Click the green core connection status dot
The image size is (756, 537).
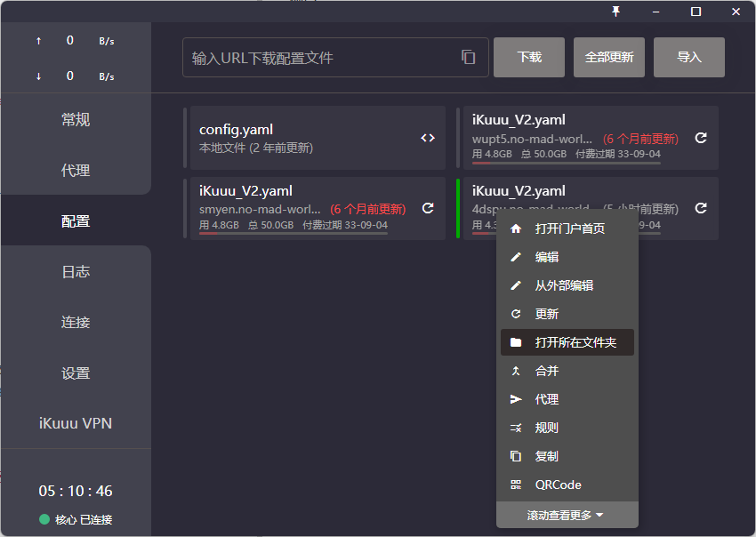44,519
